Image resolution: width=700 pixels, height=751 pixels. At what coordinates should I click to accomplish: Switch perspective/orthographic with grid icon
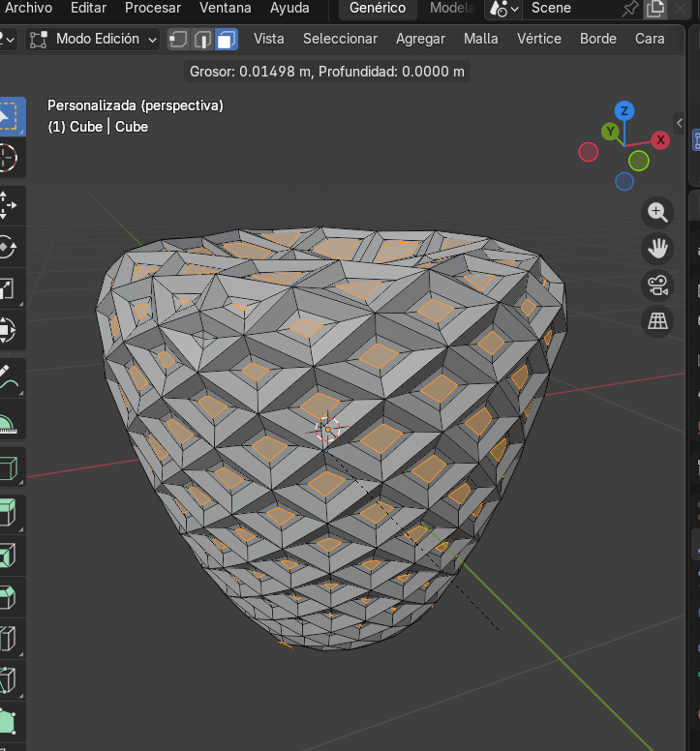[x=657, y=320]
